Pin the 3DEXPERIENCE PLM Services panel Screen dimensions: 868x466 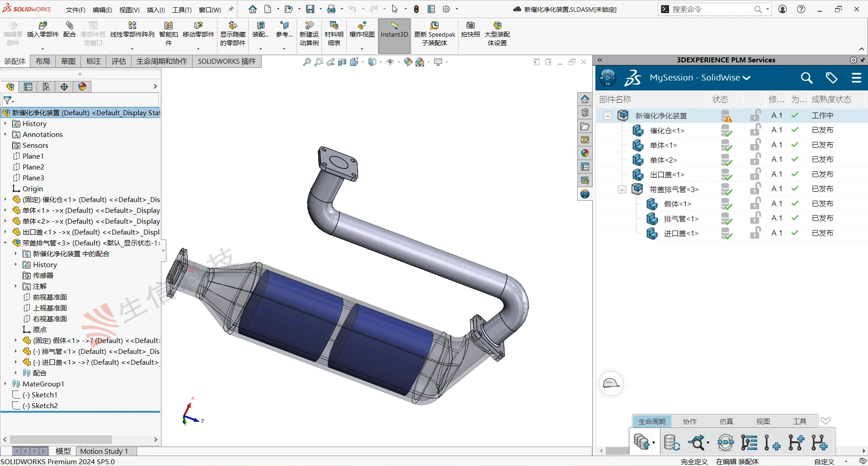[863, 60]
